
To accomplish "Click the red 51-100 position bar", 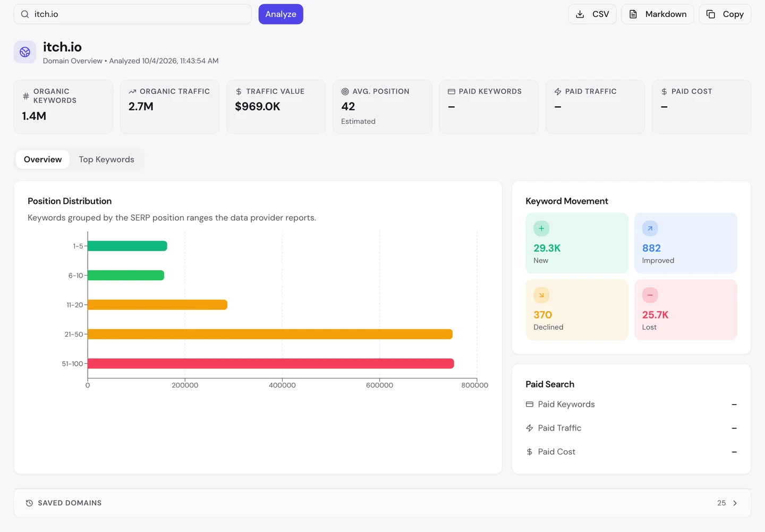I will pyautogui.click(x=271, y=364).
